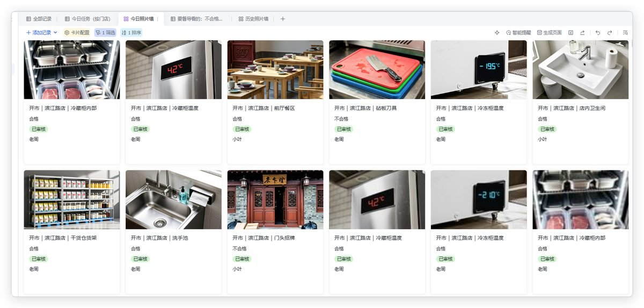
Task: Open the 今日照片墙 tab options dots
Action: tap(157, 19)
